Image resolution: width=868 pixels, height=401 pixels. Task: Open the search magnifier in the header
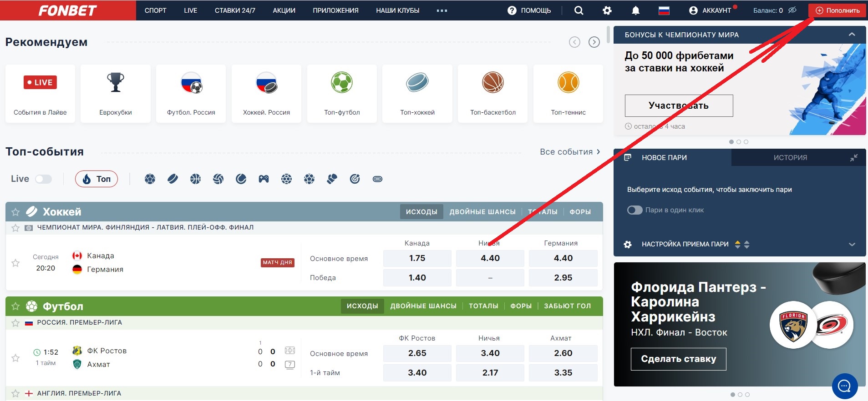(x=579, y=10)
